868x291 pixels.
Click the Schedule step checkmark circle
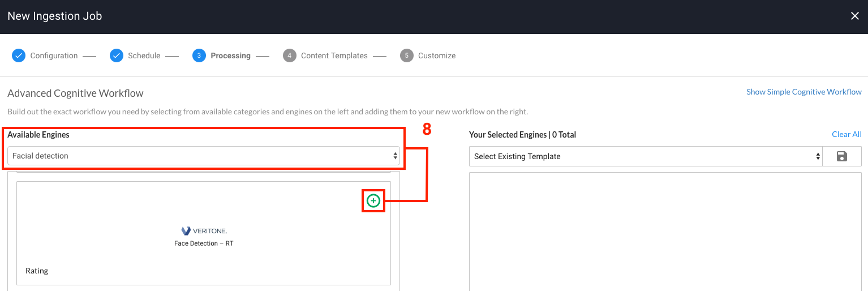[x=117, y=55]
